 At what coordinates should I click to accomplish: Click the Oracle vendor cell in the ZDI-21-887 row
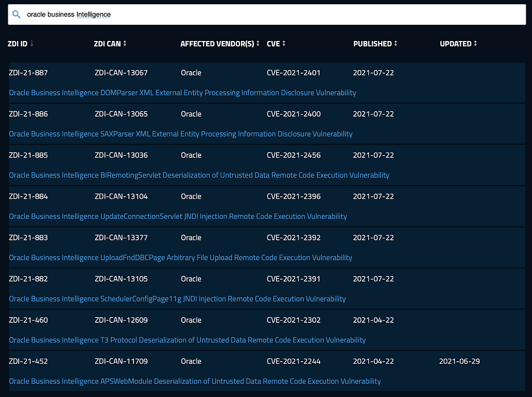(191, 73)
